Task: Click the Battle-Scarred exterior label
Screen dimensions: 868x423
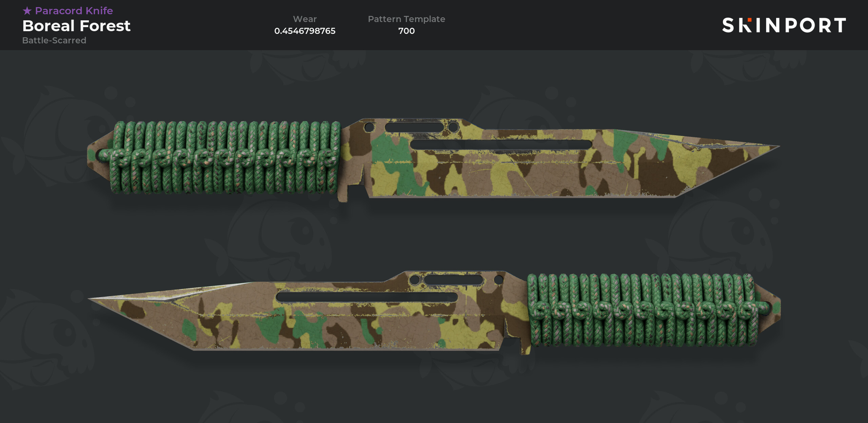Action: pos(54,40)
